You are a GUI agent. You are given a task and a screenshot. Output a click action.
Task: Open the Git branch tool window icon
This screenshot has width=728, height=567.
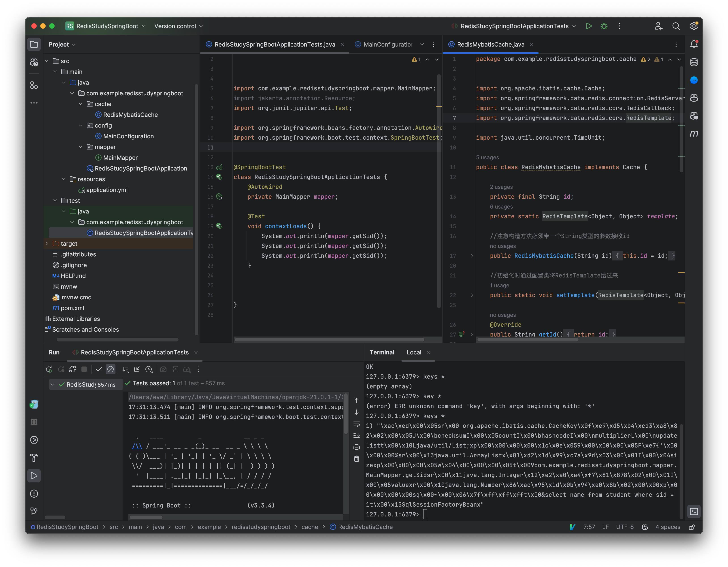click(x=34, y=511)
